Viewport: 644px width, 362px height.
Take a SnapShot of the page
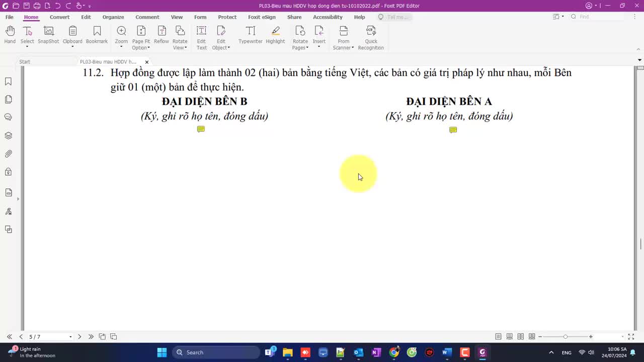pos(48,35)
